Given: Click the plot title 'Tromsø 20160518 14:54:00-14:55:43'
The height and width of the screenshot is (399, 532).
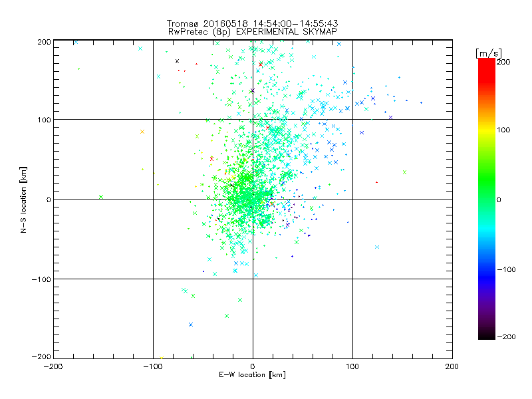Looking at the screenshot, I should (x=252, y=23).
